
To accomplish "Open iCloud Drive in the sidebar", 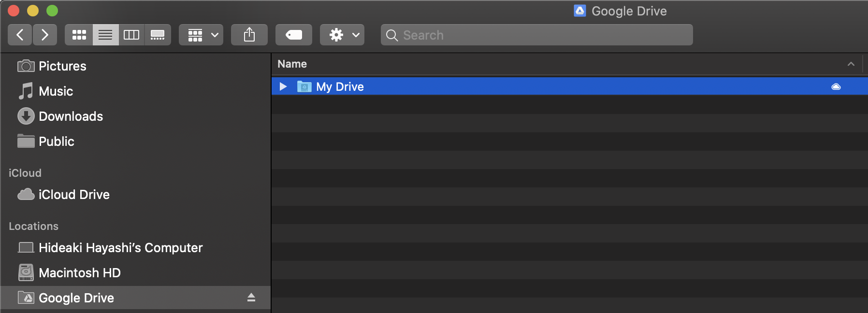I will click(63, 195).
